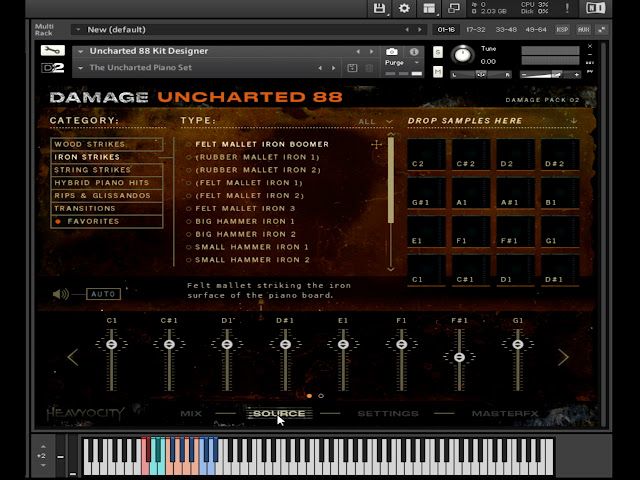Go to previous fader page arrow
Image resolution: width=640 pixels, height=480 pixels.
73,357
